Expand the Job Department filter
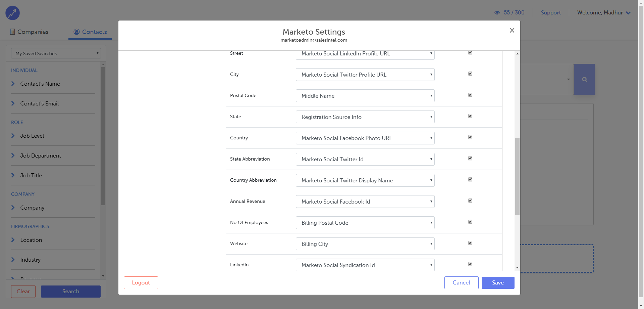Image resolution: width=644 pixels, height=309 pixels. pos(53,156)
